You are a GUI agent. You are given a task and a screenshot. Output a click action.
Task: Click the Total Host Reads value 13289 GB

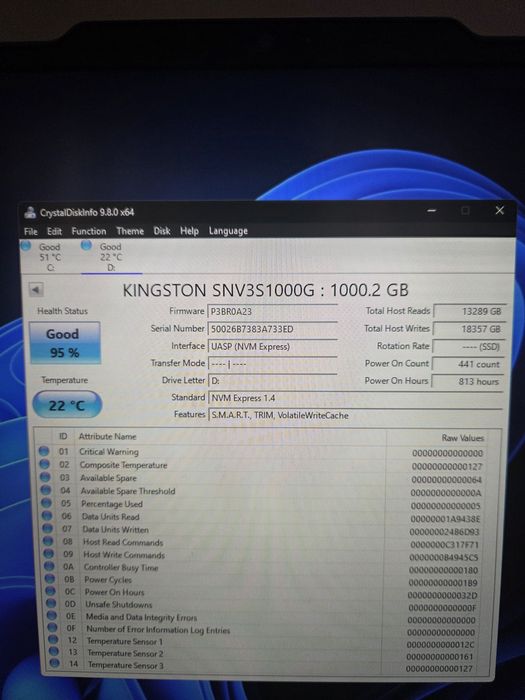(469, 311)
